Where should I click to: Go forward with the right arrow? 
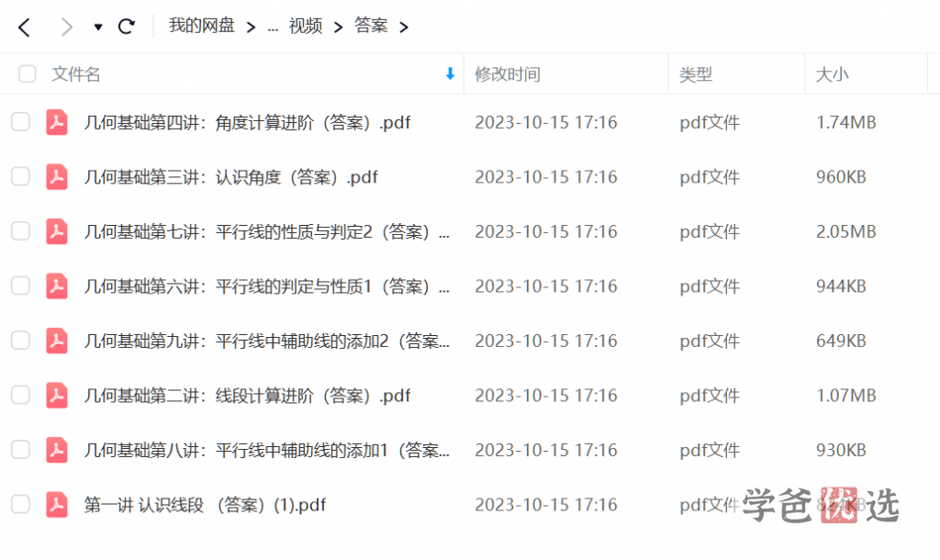(x=66, y=27)
